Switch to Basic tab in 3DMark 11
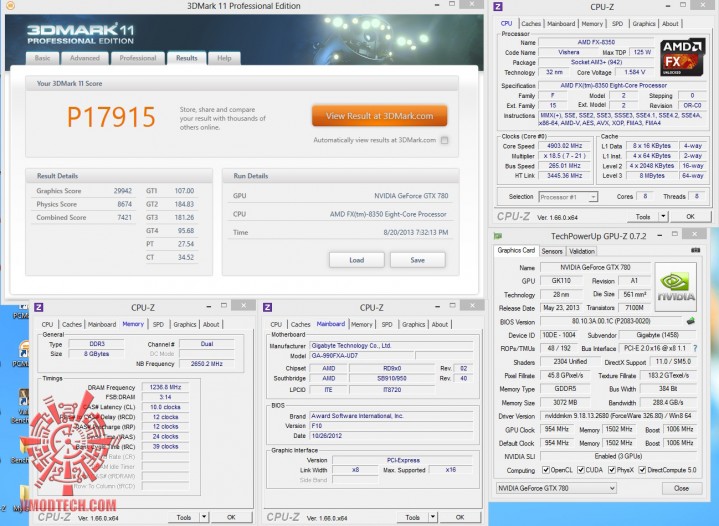 tap(42, 58)
